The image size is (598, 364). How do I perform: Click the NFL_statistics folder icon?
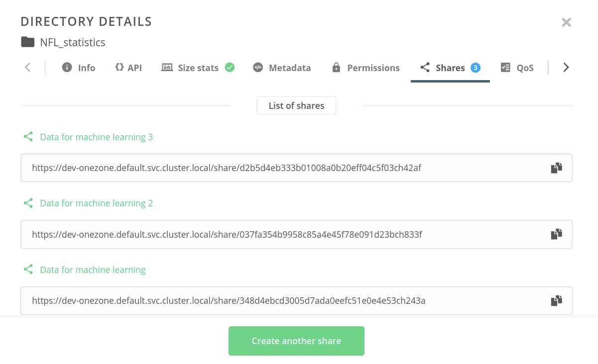[28, 42]
